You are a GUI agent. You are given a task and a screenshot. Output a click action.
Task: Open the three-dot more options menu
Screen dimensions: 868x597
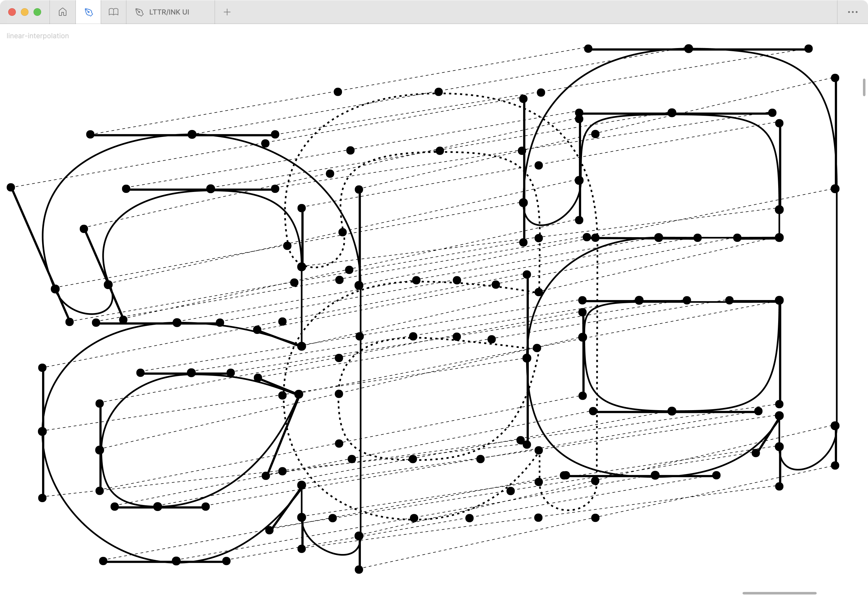[x=853, y=12]
